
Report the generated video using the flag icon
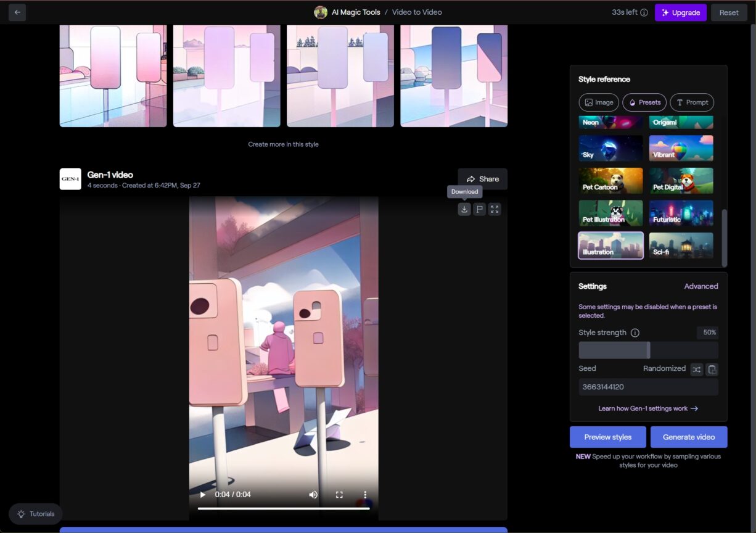click(x=479, y=209)
